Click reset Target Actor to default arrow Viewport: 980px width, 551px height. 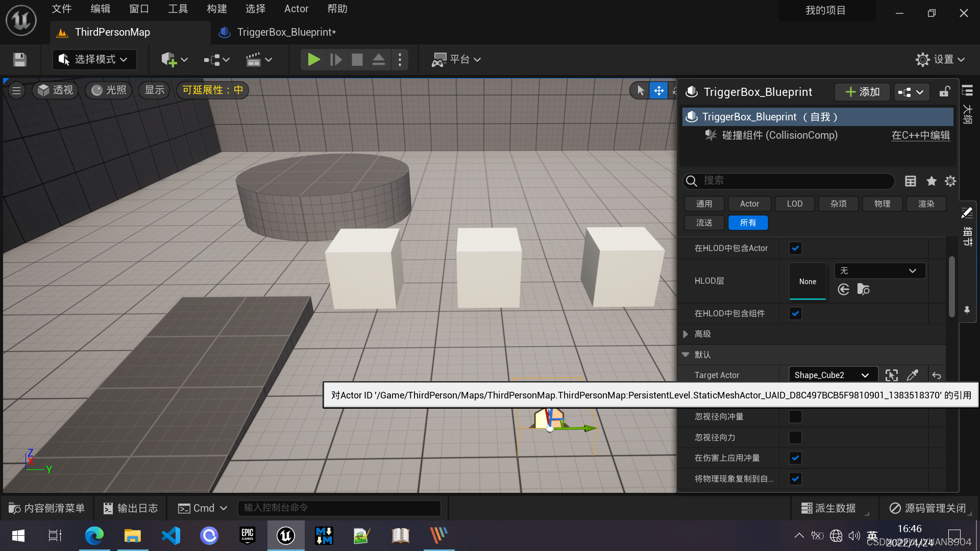point(937,375)
